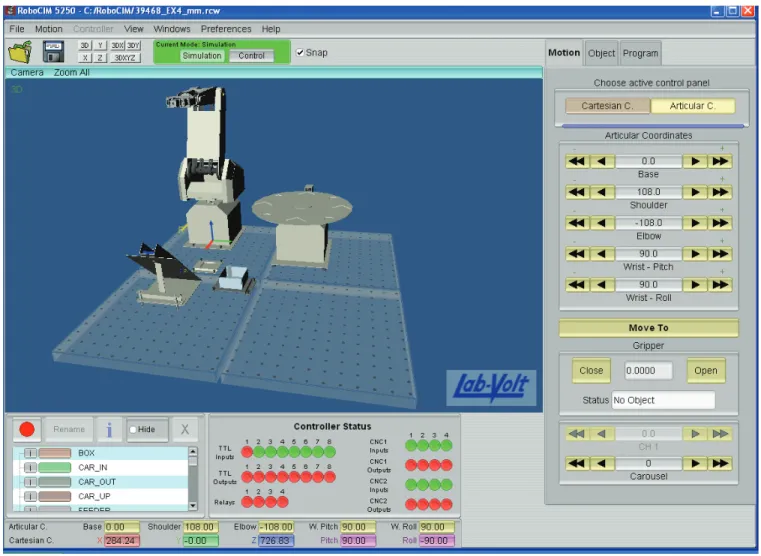Viewport: 761px width, 556px height.
Task: Step increase Shoulder angle
Action: [x=695, y=192]
